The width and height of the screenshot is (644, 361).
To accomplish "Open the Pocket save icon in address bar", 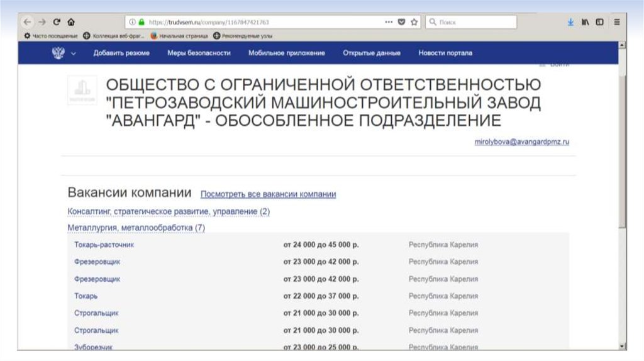I will [x=402, y=22].
